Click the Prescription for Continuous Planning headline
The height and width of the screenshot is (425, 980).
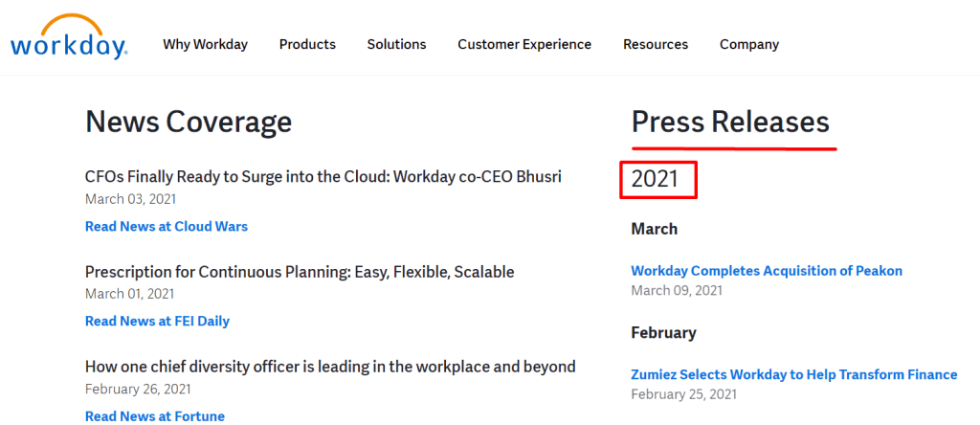point(300,272)
